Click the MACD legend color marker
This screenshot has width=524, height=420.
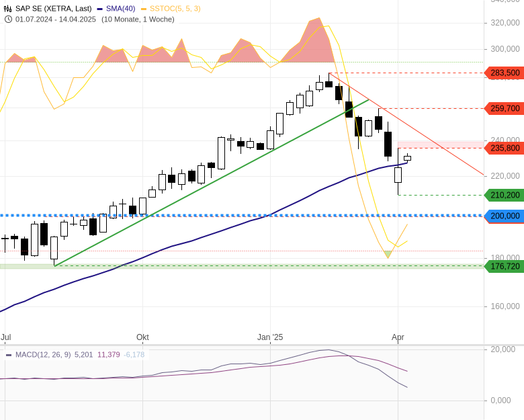[9, 355]
